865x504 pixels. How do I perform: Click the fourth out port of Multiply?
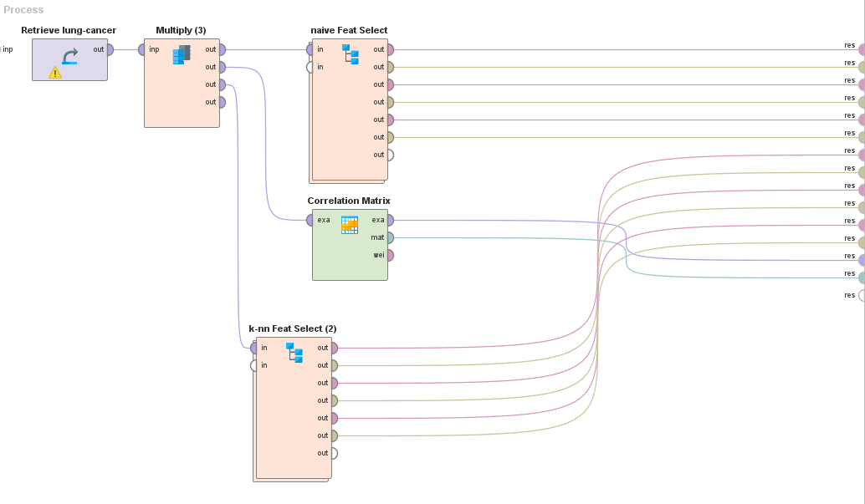coord(222,102)
